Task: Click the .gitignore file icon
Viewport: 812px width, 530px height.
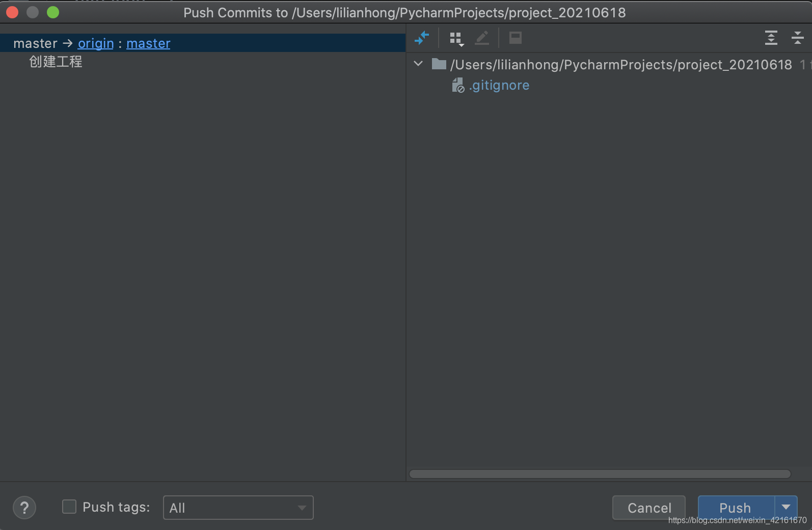Action: pyautogui.click(x=458, y=85)
